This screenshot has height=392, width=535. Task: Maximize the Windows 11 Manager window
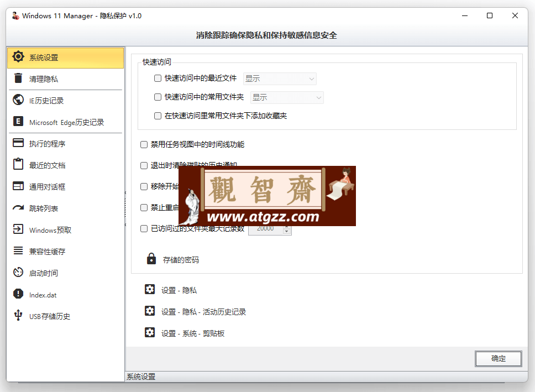coord(490,15)
